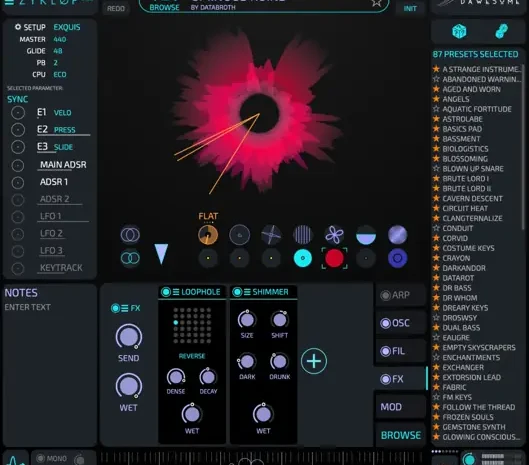Switch to the BROWSE tab at bottom
The height and width of the screenshot is (465, 529).
pos(400,435)
